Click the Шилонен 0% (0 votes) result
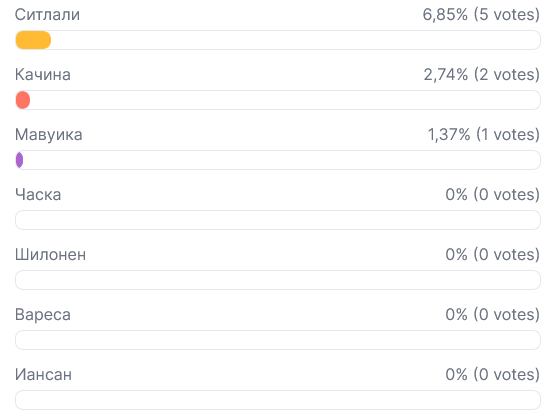The image size is (555, 420). pos(492,254)
